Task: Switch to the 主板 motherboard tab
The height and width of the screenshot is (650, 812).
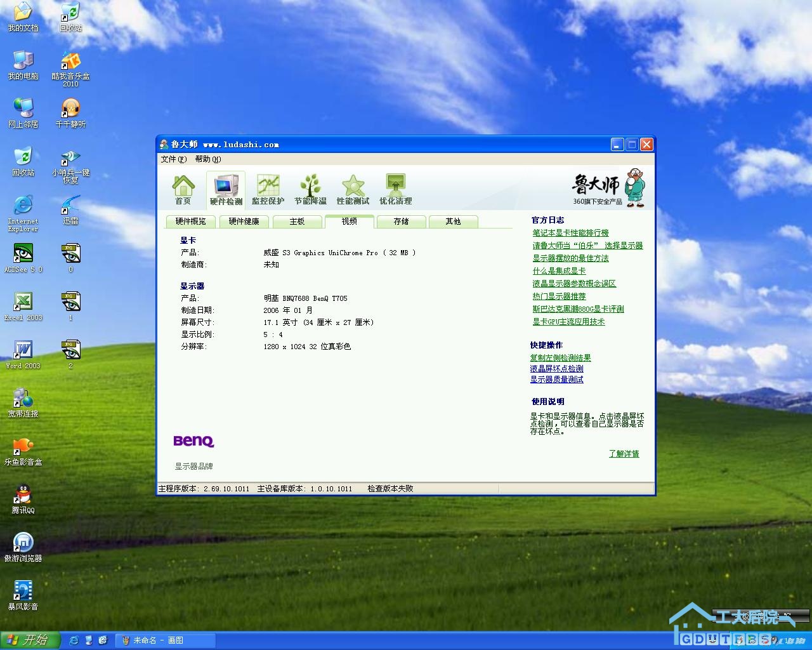Action: 297,222
